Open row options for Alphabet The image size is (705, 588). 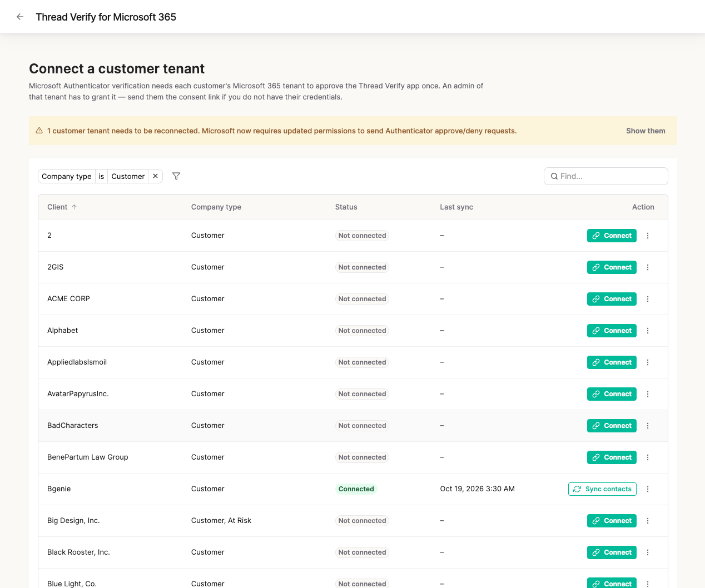(x=648, y=331)
